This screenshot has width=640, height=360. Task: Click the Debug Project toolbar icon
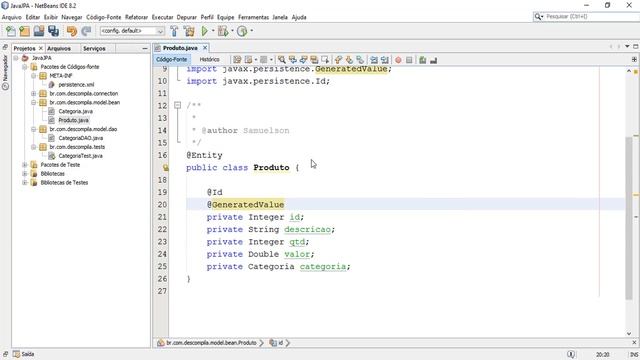tap(223, 31)
